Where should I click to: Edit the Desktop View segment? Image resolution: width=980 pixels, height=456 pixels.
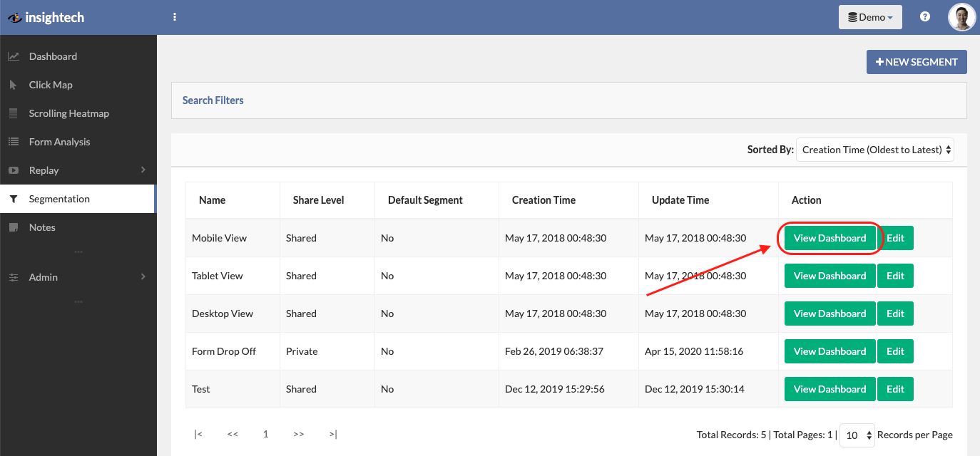pyautogui.click(x=895, y=313)
